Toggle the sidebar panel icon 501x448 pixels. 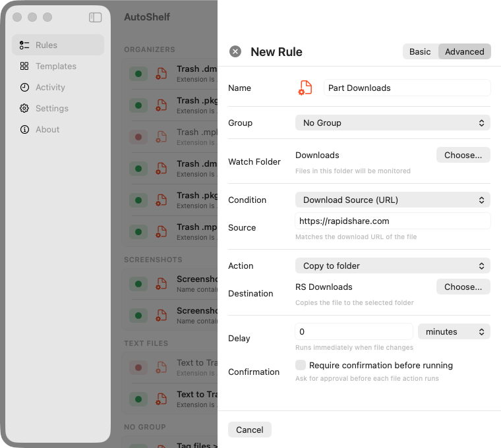(95, 17)
